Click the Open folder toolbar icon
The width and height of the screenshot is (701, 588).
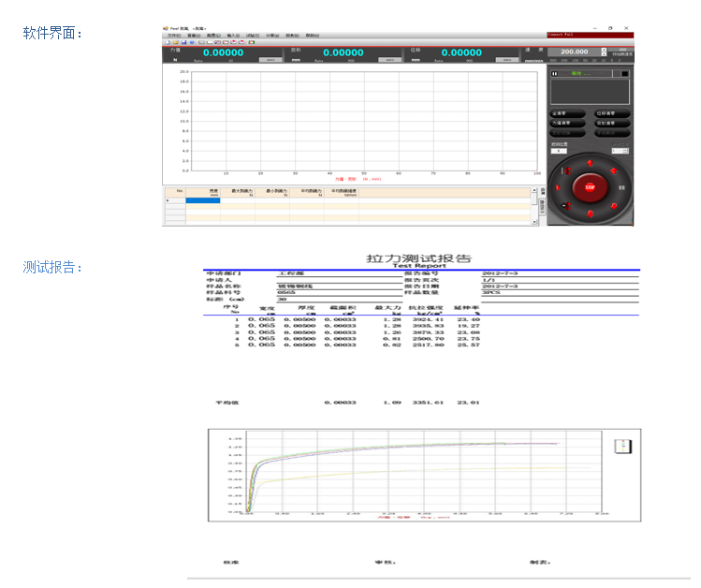click(x=176, y=42)
